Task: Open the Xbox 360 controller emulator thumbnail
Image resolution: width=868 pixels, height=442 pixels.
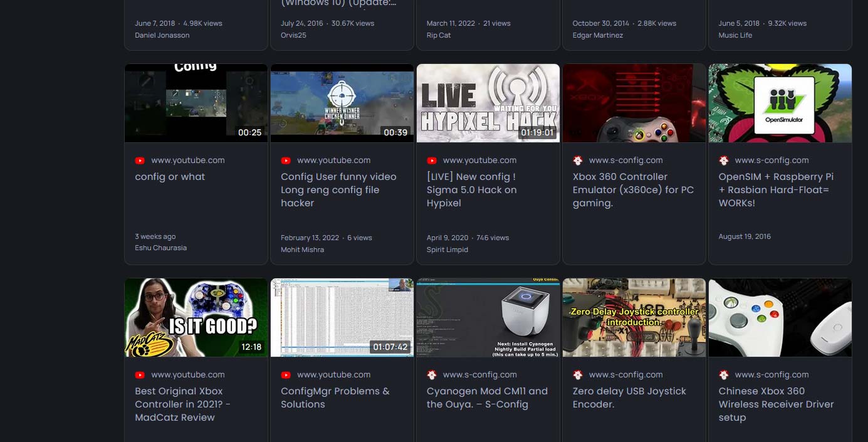Action: point(634,103)
